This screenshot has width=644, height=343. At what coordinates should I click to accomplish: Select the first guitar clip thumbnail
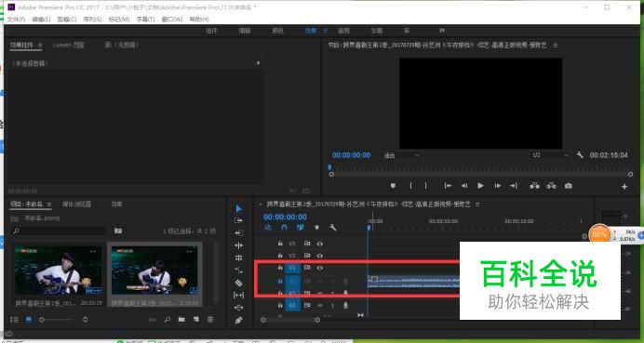tap(58, 270)
